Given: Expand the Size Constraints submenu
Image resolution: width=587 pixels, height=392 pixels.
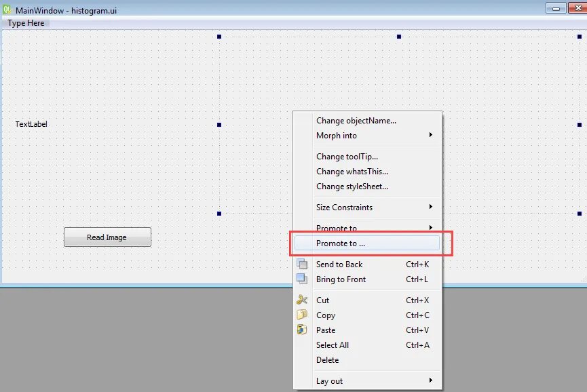Looking at the screenshot, I should coord(367,208).
